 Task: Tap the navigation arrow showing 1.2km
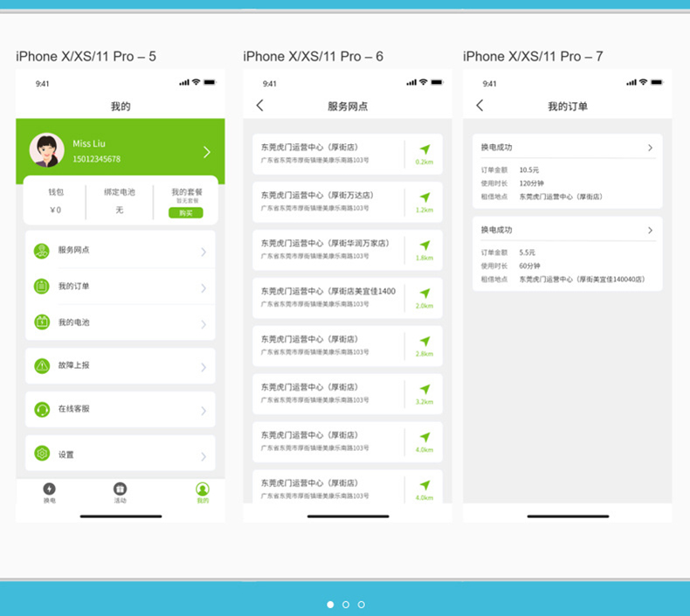(x=424, y=198)
